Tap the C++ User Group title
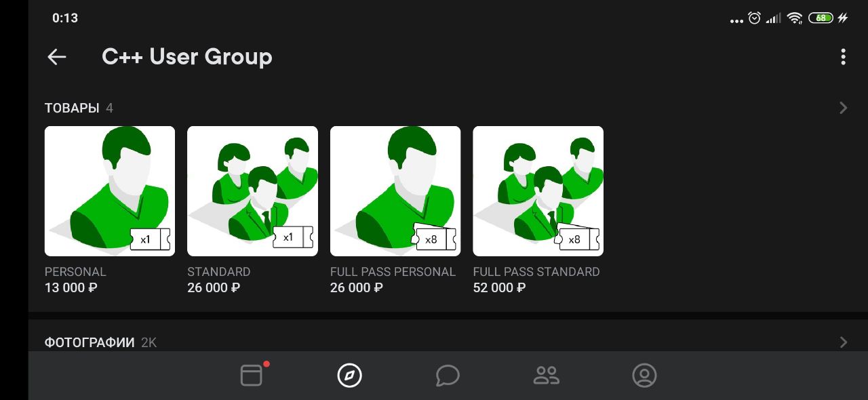This screenshot has height=400, width=868. tap(187, 57)
